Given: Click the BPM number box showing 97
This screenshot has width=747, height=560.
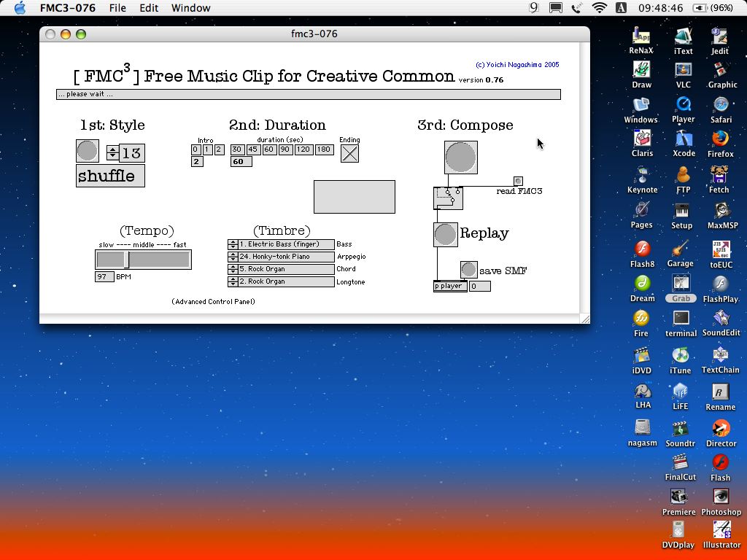Looking at the screenshot, I should (104, 276).
